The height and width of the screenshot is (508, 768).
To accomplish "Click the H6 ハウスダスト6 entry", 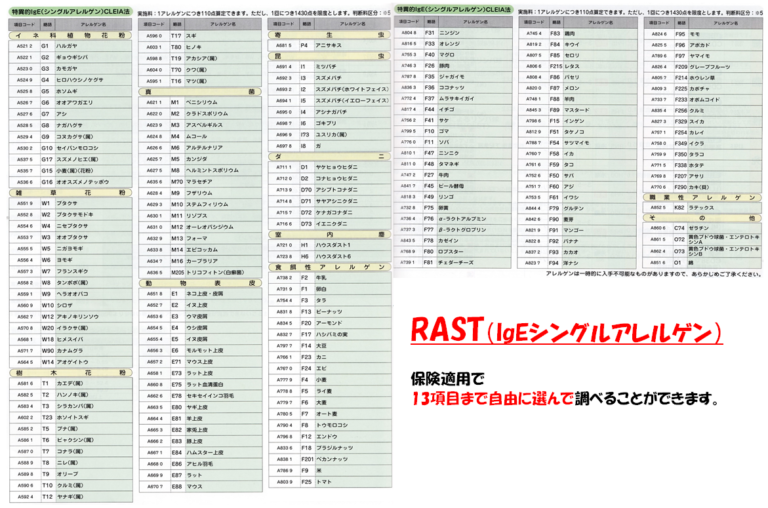I will point(330,256).
